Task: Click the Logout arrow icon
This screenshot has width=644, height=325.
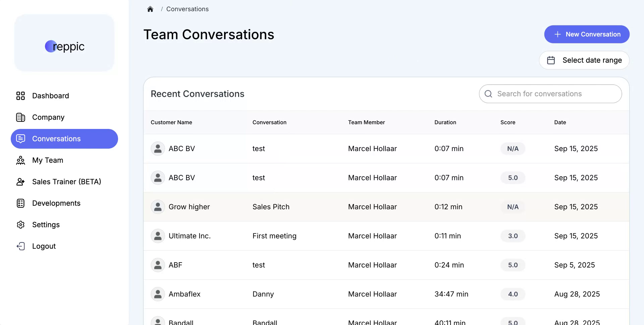Action: coord(20,246)
